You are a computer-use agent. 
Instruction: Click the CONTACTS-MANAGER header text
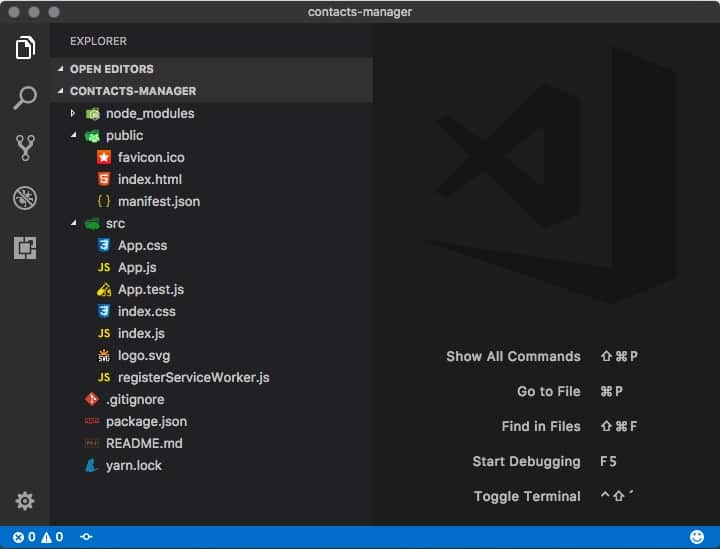[x=133, y=91]
